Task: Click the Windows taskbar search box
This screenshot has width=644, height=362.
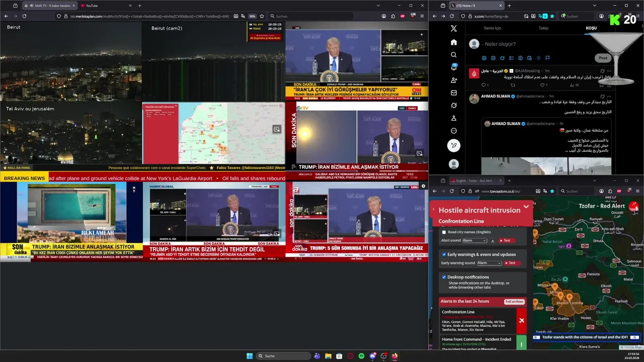Action: pyautogui.click(x=283, y=356)
